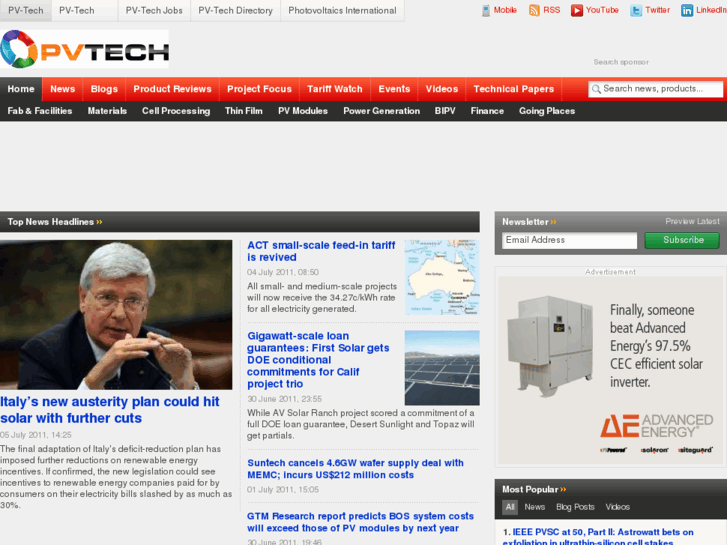
Task: Select the News tab in Most Popular
Action: coord(535,507)
